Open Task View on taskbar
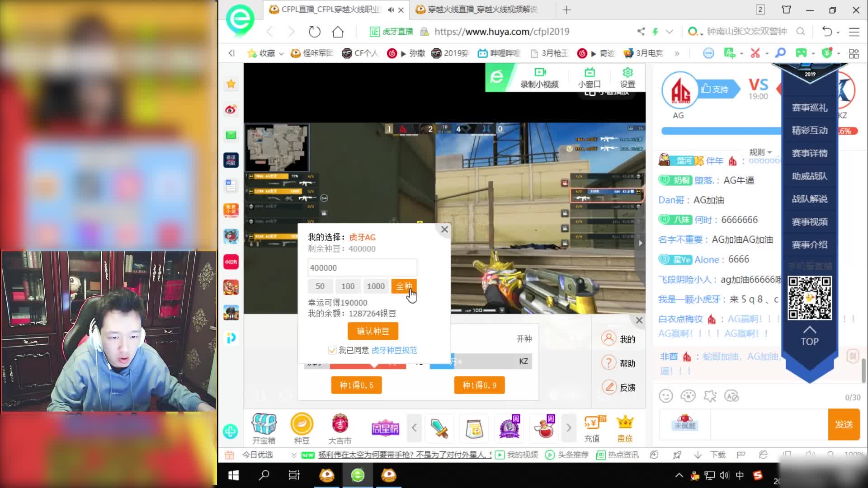 [x=294, y=475]
